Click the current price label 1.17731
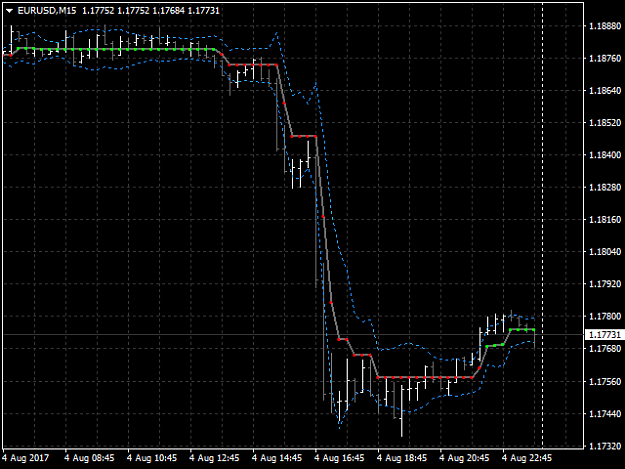The width and height of the screenshot is (625, 469). 605,335
